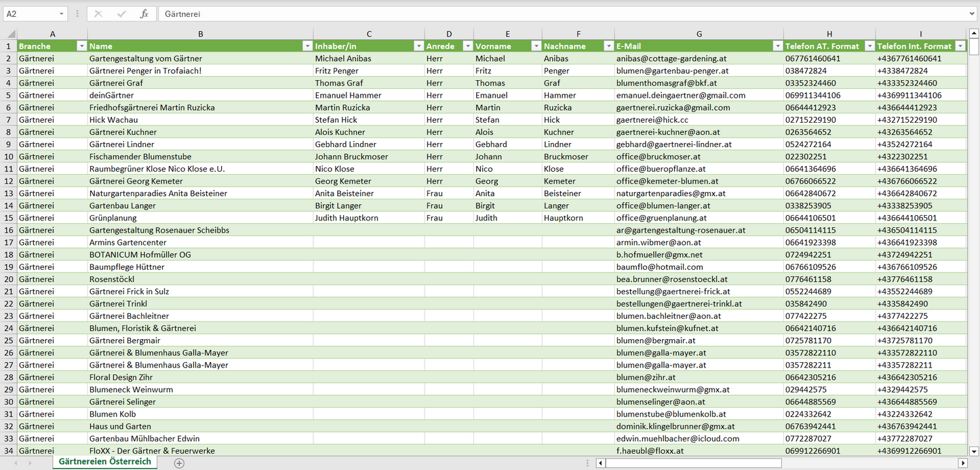Click the horizontal scrollbar thumb
Screen dimensions: 980x470
pos(693,463)
